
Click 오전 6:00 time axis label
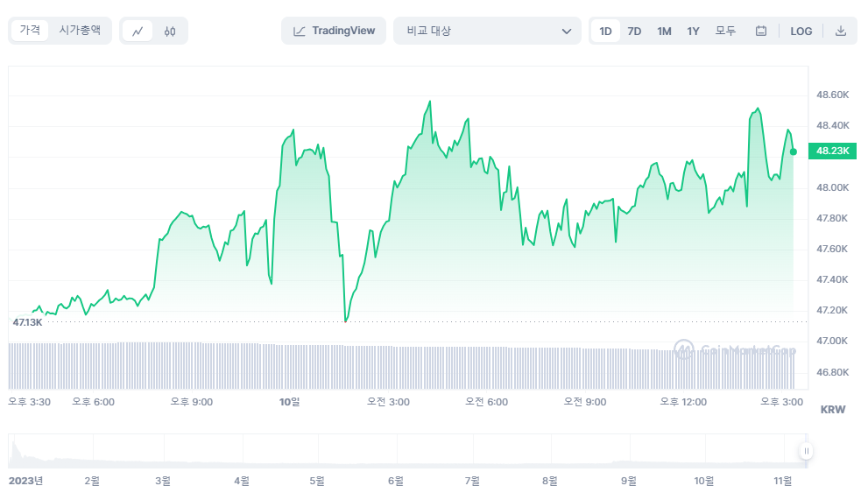(487, 402)
